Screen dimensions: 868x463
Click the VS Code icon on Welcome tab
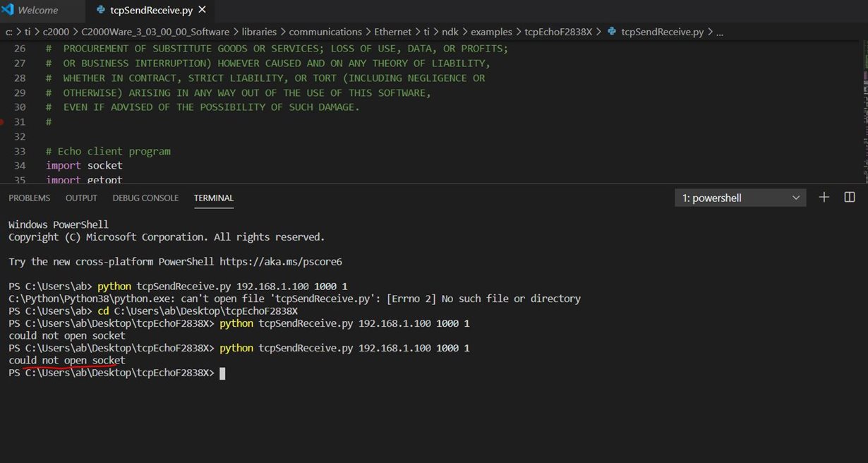(x=7, y=11)
